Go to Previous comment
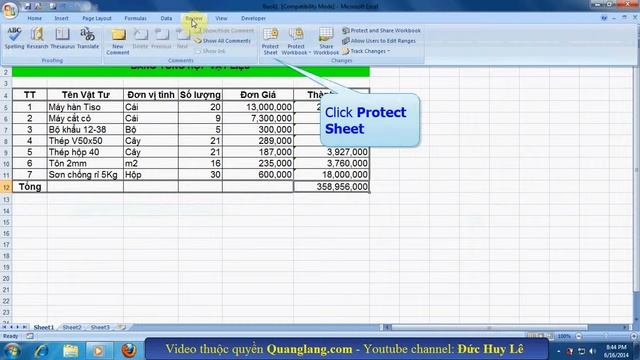The width and height of the screenshot is (640, 360). coord(161,38)
